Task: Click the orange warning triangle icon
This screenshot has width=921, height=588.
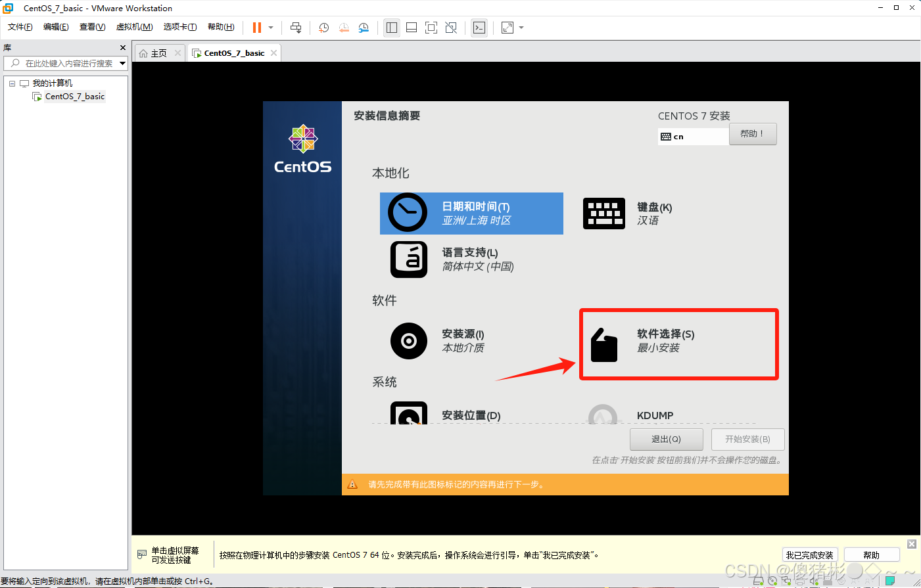Action: coord(352,484)
